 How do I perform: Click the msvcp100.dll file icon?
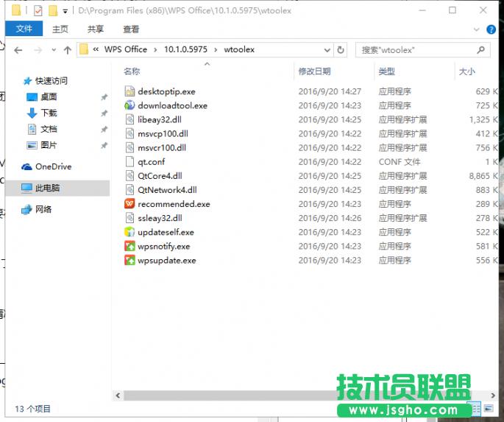coord(129,133)
